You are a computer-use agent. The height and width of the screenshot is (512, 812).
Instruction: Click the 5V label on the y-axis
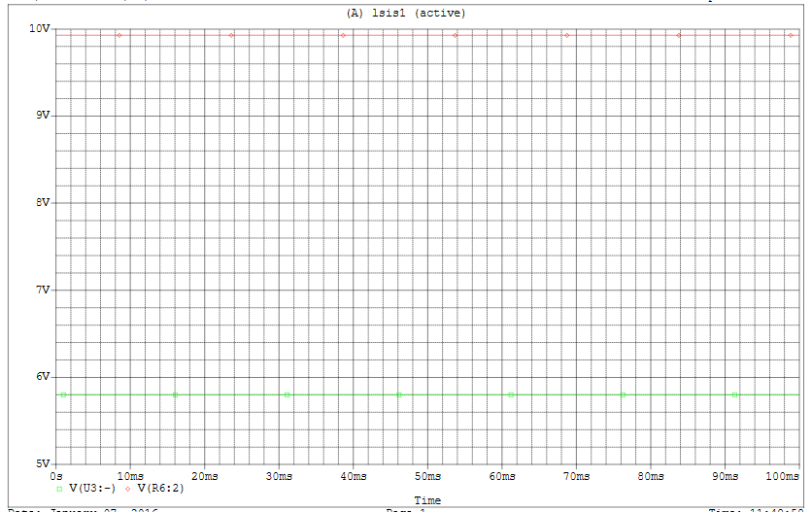click(42, 464)
